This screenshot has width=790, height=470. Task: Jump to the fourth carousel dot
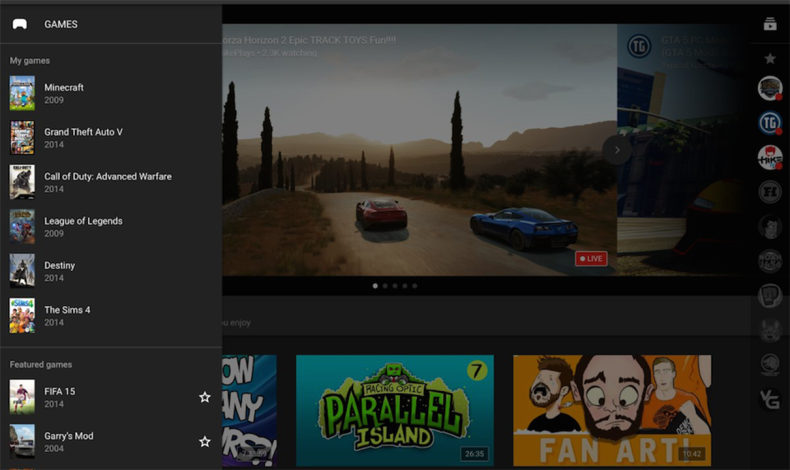point(405,286)
